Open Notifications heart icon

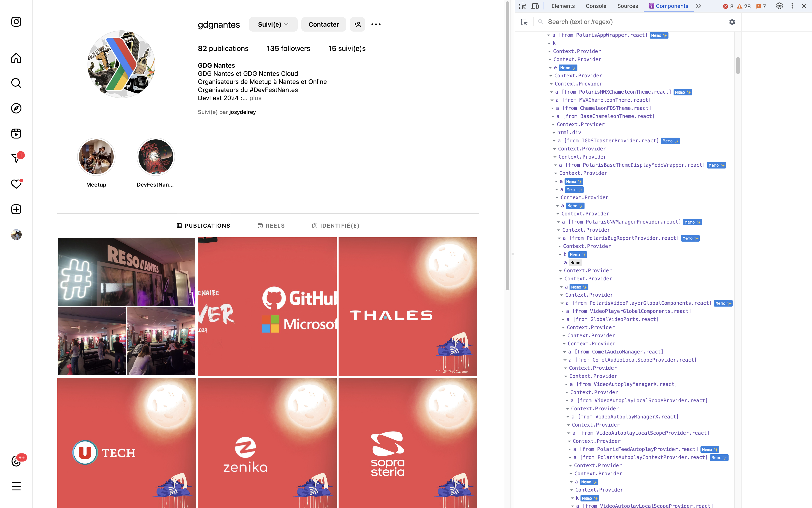(x=16, y=184)
